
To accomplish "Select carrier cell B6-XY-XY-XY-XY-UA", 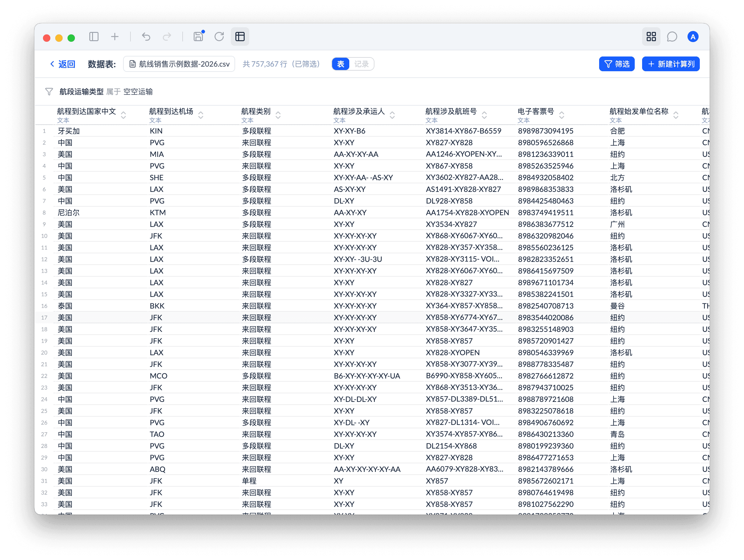I will [x=367, y=376].
